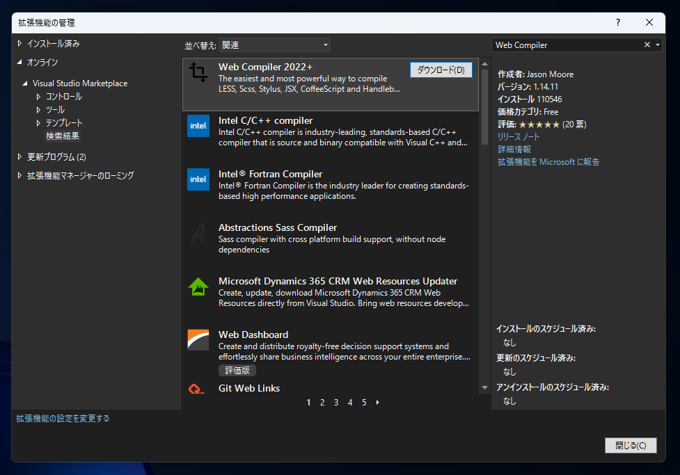Select the インストール済み tree label
680x475 pixels.
coord(53,43)
